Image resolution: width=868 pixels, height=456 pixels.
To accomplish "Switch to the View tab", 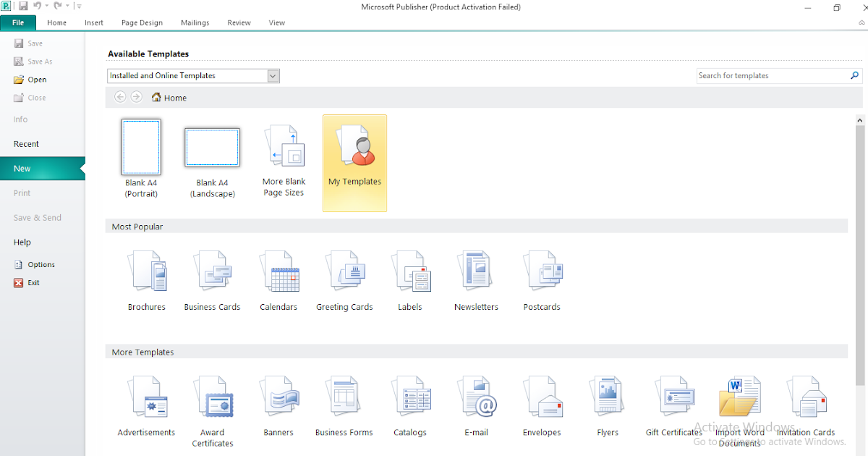I will (277, 22).
